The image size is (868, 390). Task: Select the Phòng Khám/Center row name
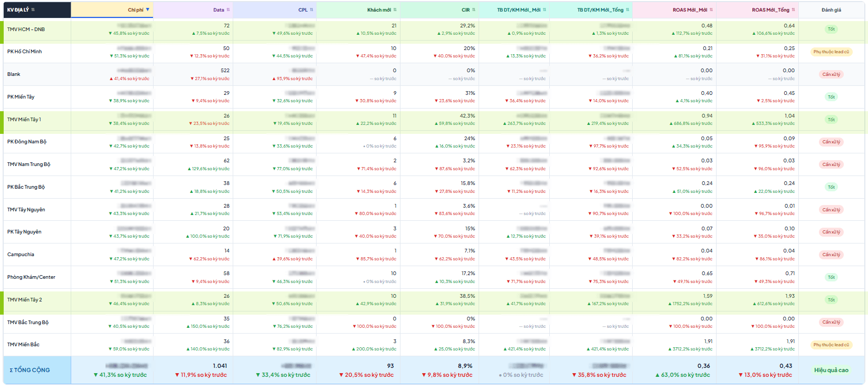click(x=31, y=277)
